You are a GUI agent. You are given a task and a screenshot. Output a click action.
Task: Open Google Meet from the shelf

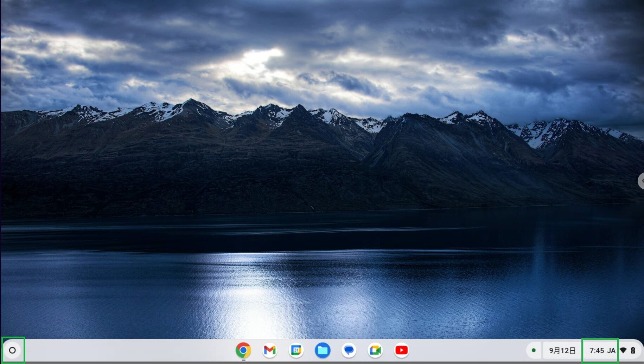[x=375, y=350]
